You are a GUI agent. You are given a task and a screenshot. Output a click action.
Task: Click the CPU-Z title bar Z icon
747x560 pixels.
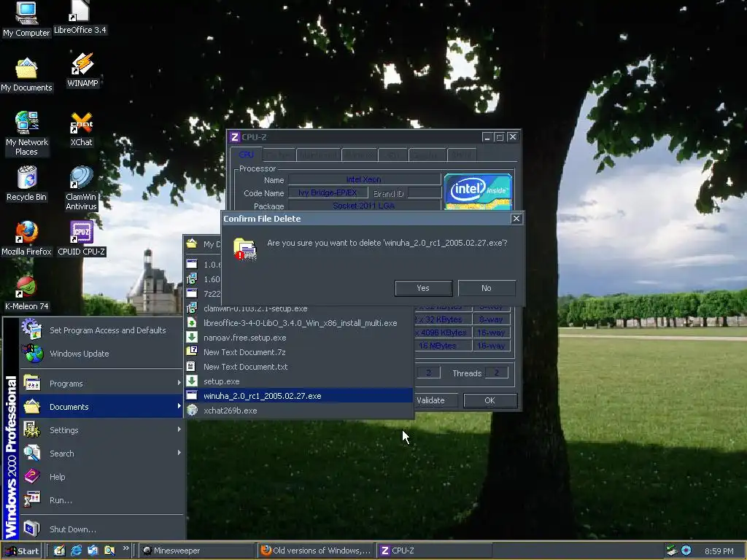(x=234, y=137)
